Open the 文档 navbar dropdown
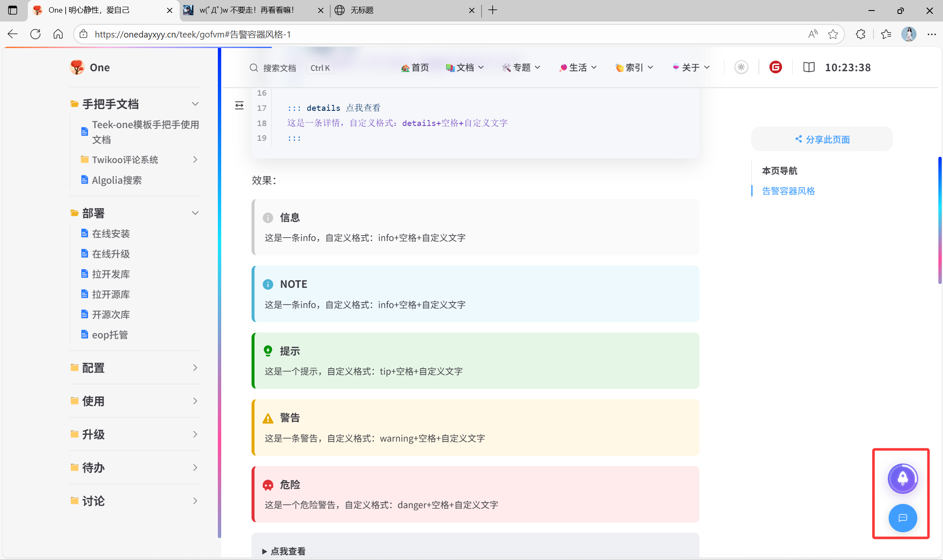Image resolution: width=943 pixels, height=560 pixels. coord(465,67)
